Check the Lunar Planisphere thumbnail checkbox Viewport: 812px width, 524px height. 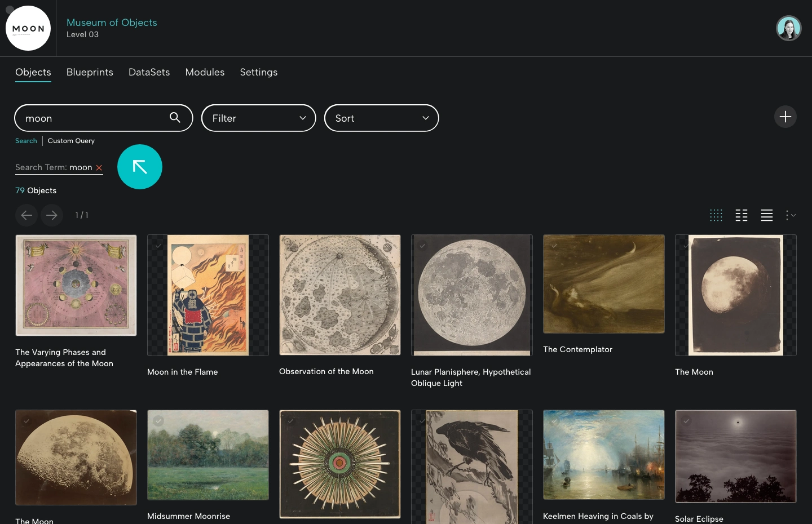[x=422, y=246]
